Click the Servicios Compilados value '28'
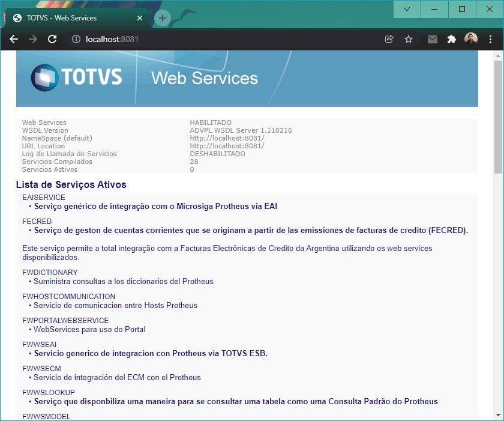 tap(194, 162)
